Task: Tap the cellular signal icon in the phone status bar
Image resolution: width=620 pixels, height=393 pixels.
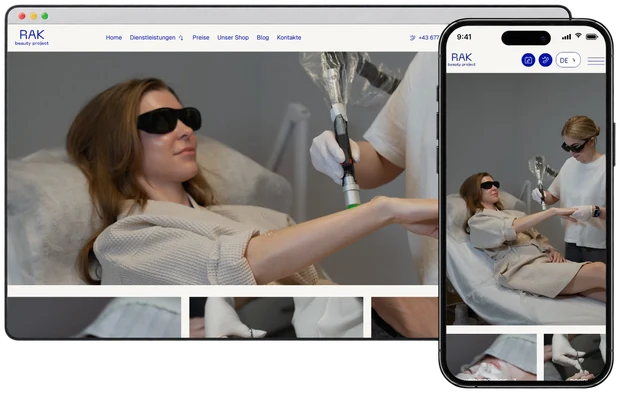Action: click(x=566, y=37)
